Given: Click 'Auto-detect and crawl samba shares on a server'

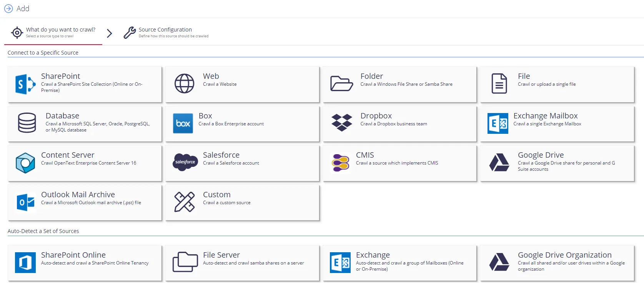Looking at the screenshot, I should 253,263.
